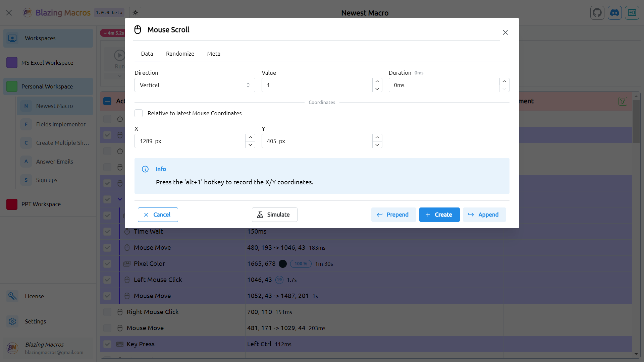Open the Discord icon in header
Viewport: 644px width, 362px height.
[x=614, y=13]
